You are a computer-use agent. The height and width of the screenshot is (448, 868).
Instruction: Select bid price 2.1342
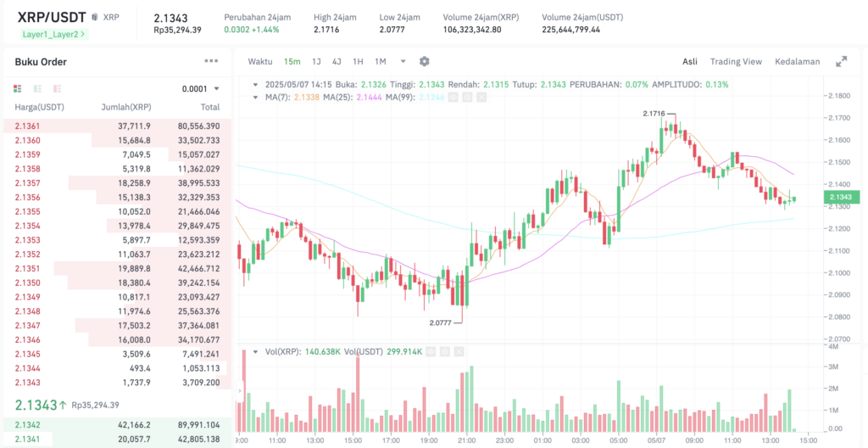(x=27, y=425)
